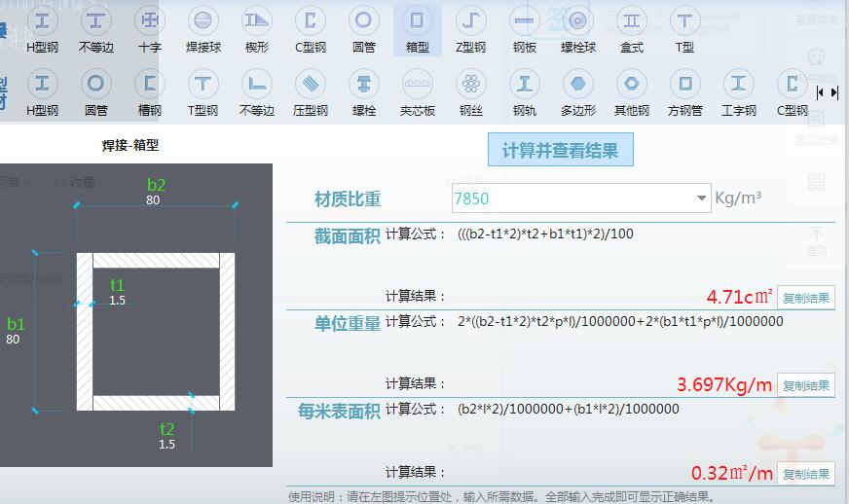The height and width of the screenshot is (504, 849).
Task: Open the 材质比重 density dropdown arrow
Action: 701,198
